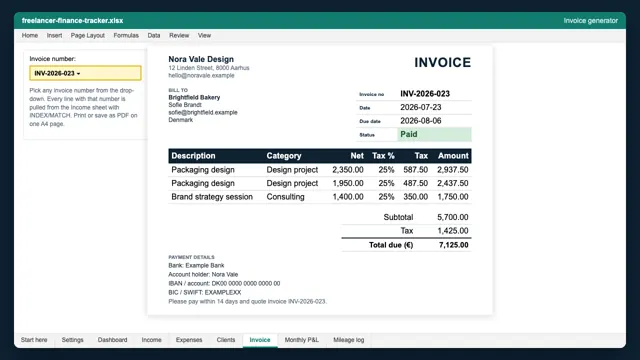The image size is (640, 360).
Task: Select the Consulting category cell
Action: coord(285,197)
